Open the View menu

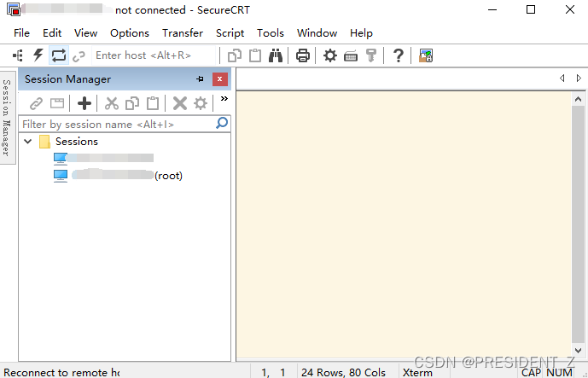point(86,33)
